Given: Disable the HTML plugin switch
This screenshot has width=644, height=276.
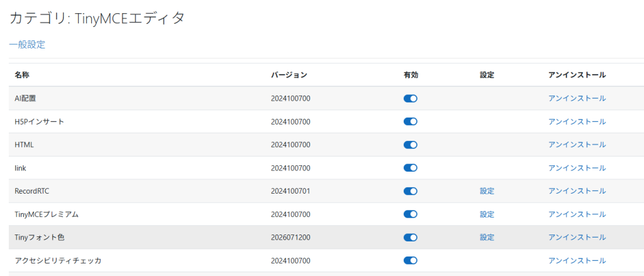Looking at the screenshot, I should point(410,145).
